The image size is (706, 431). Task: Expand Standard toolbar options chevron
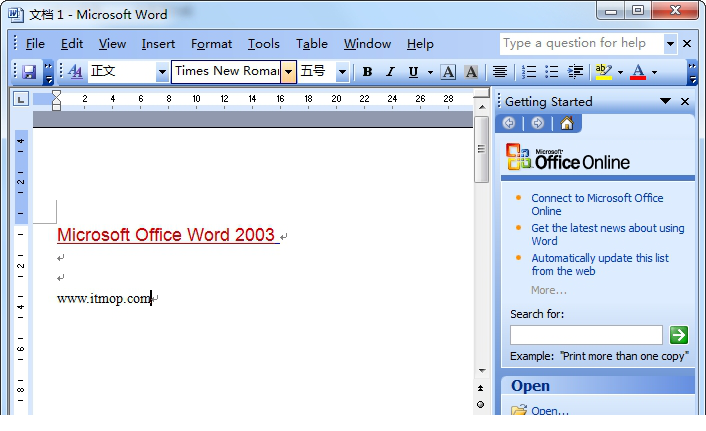pos(48,73)
